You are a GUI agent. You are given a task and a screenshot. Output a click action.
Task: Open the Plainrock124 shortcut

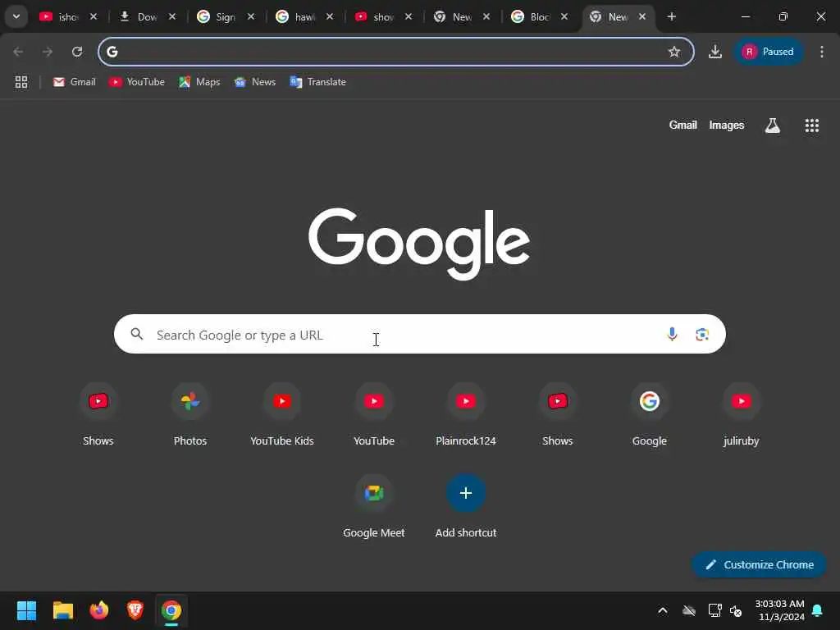coord(466,416)
